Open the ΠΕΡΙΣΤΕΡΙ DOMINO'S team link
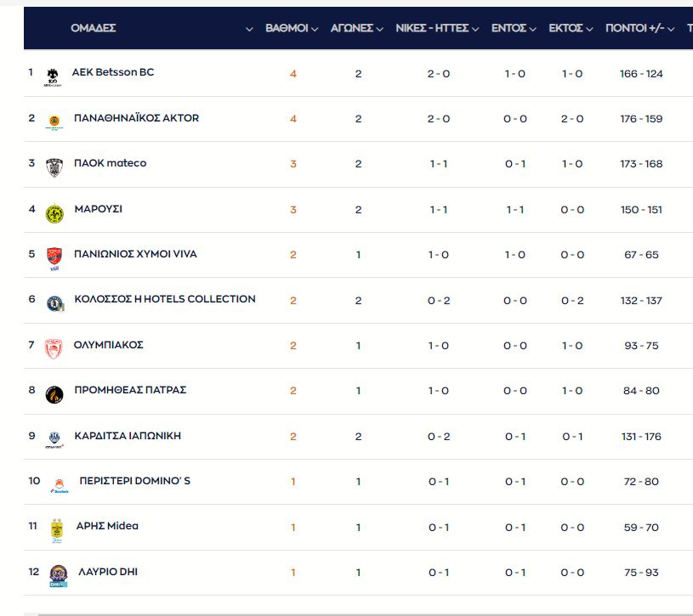 click(x=134, y=481)
